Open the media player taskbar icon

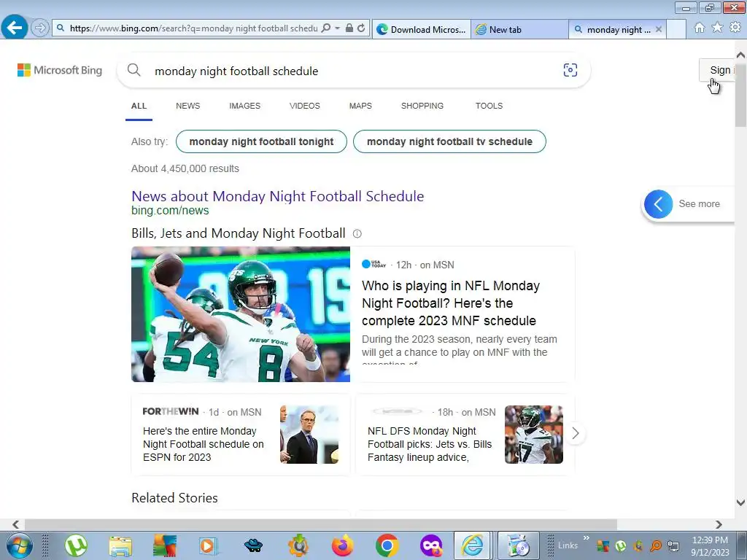click(208, 545)
